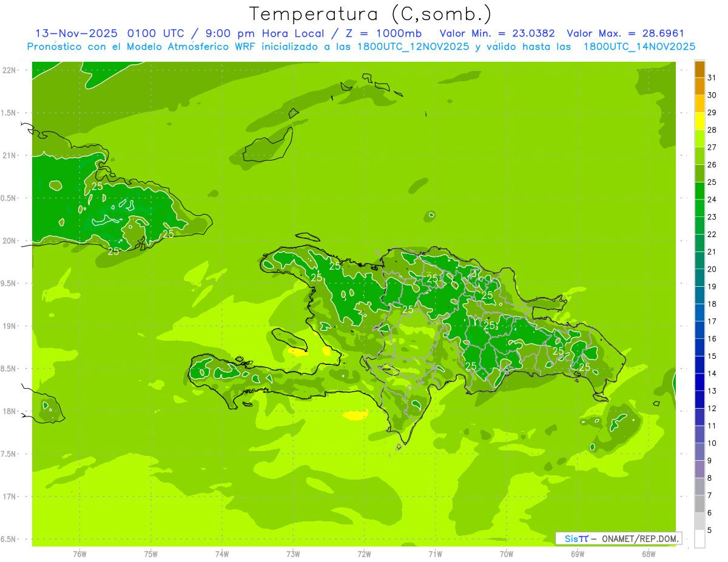Click the "69W" longitude label
The height and width of the screenshot is (562, 728).
point(578,554)
